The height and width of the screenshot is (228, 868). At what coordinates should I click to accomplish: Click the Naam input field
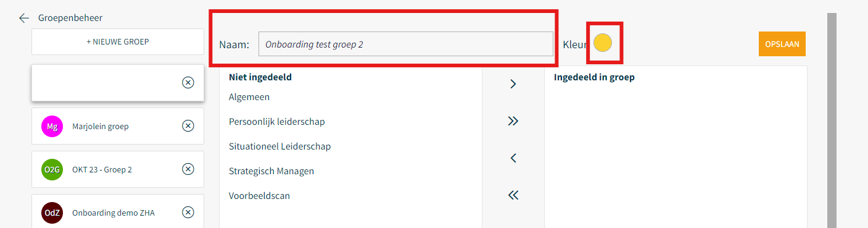406,44
